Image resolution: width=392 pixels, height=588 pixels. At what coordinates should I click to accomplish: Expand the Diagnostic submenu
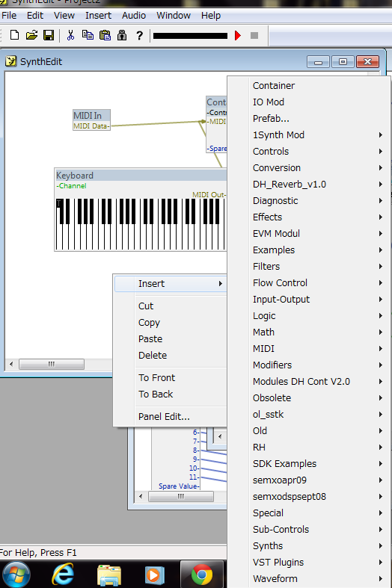pyautogui.click(x=309, y=201)
